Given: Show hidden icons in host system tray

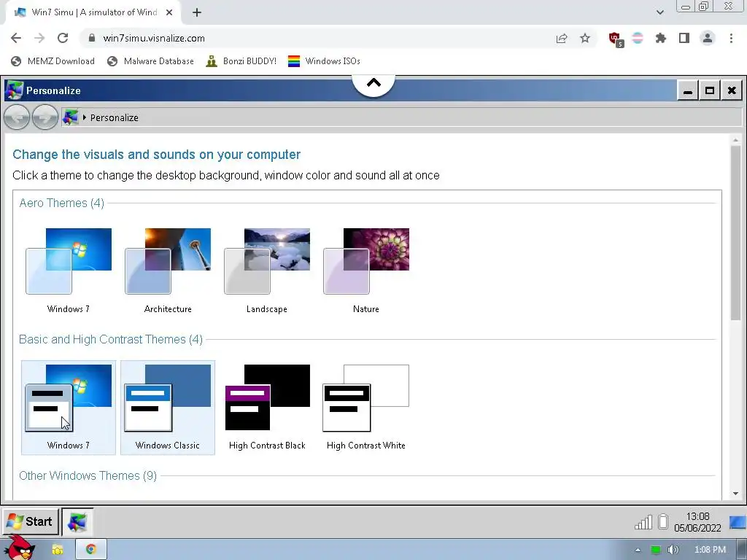Looking at the screenshot, I should pyautogui.click(x=638, y=550).
